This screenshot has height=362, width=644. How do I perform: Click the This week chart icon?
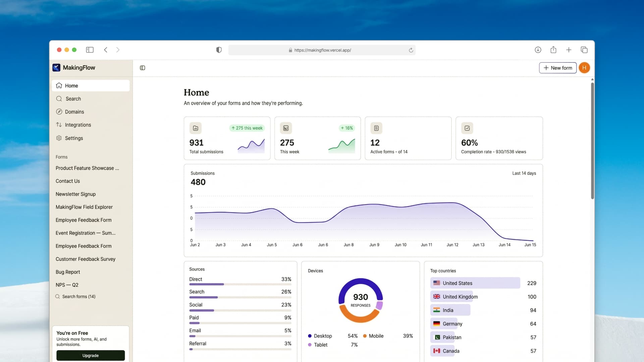tap(286, 128)
